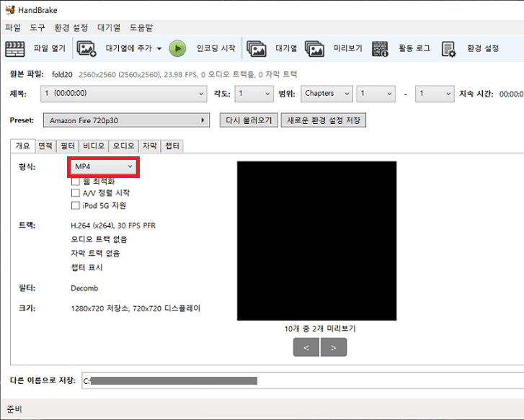The height and width of the screenshot is (420, 524).
Task: Click the 활동 로그 toolbar label
Action: (414, 48)
